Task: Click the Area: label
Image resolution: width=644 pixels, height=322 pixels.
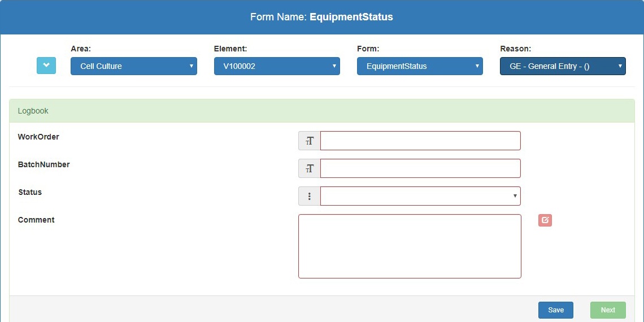Action: (x=81, y=49)
